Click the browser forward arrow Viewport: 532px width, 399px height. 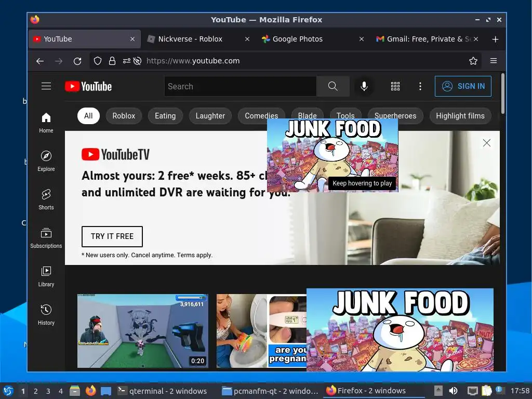click(59, 61)
